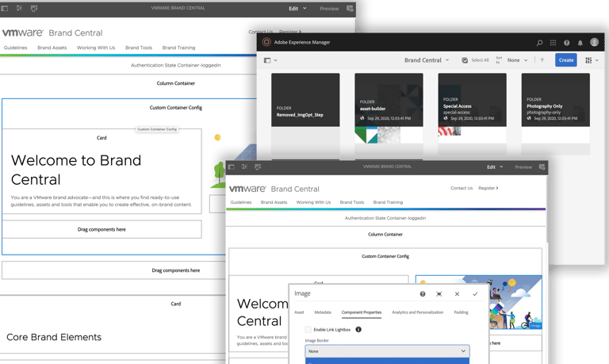This screenshot has width=609, height=364.
Task: Click emulator icon in front editor toolbar
Action: [258, 167]
